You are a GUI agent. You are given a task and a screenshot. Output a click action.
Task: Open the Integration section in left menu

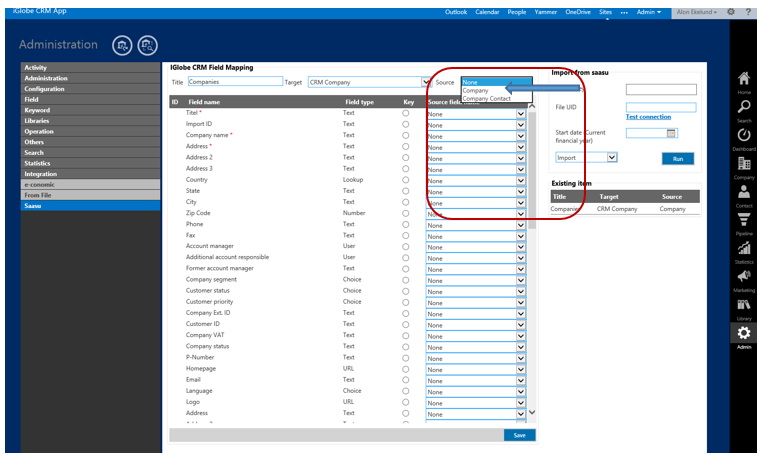tap(90, 174)
